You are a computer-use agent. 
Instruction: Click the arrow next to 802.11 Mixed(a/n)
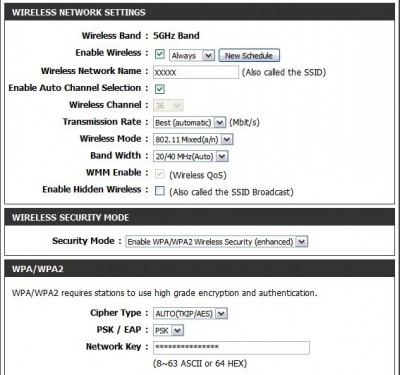click(x=227, y=140)
